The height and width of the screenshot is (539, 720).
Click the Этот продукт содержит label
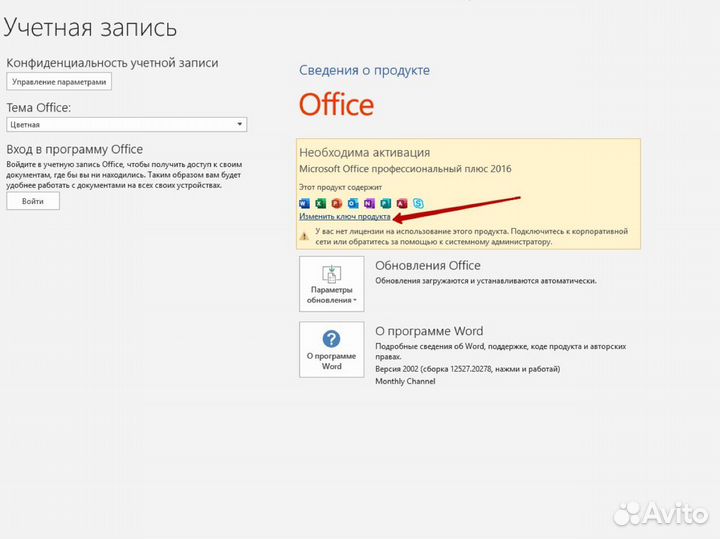[341, 187]
